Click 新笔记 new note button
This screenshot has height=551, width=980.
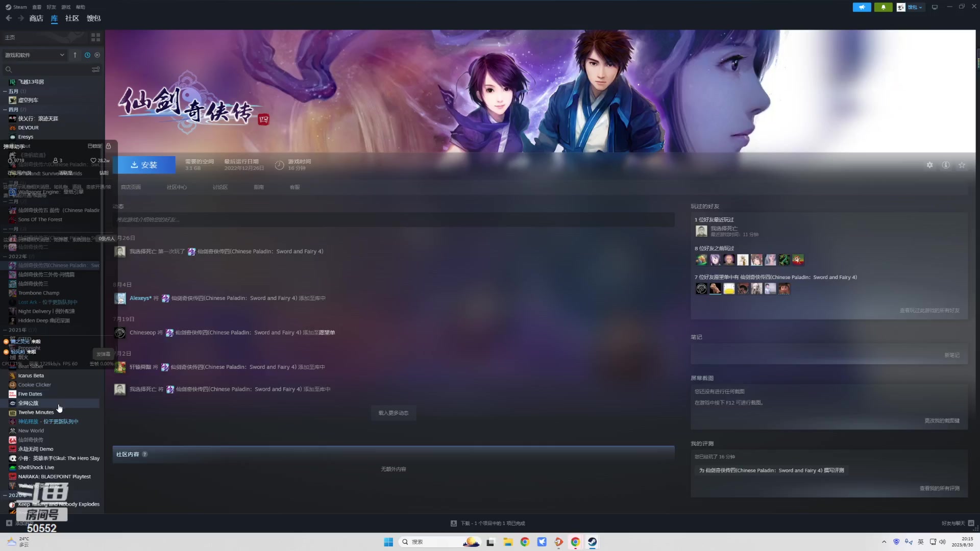[952, 356]
